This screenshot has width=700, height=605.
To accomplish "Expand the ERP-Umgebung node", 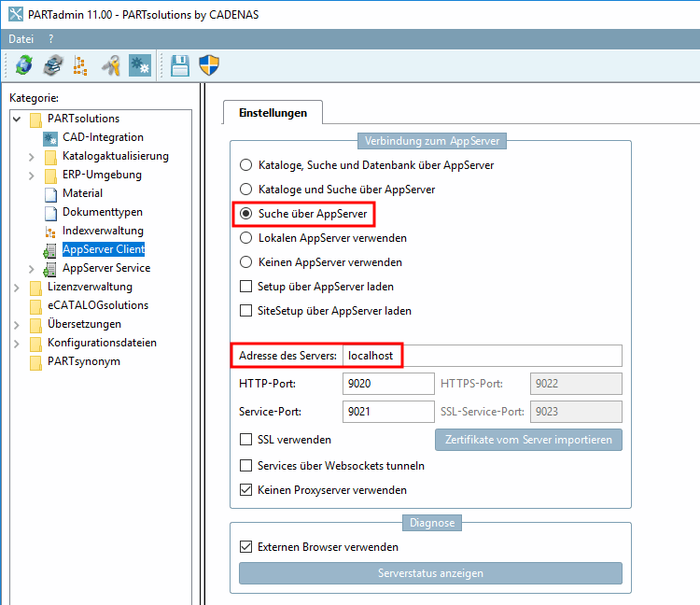I will (31, 176).
